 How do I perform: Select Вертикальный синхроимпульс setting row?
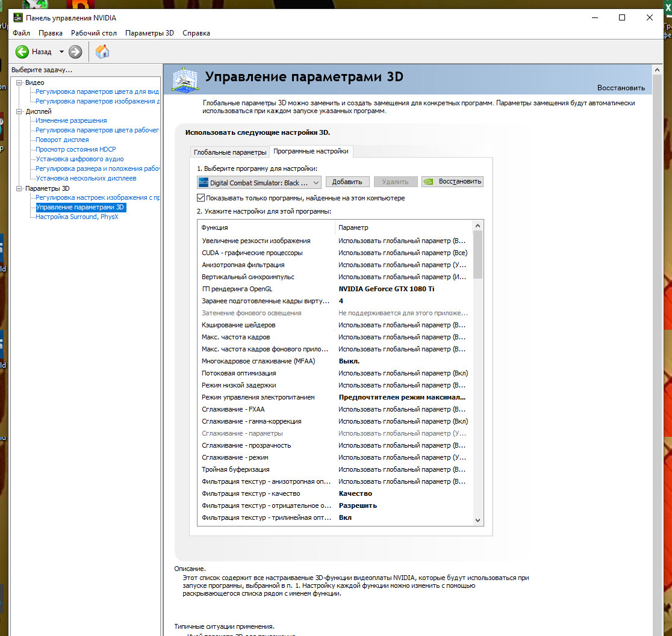pos(335,277)
